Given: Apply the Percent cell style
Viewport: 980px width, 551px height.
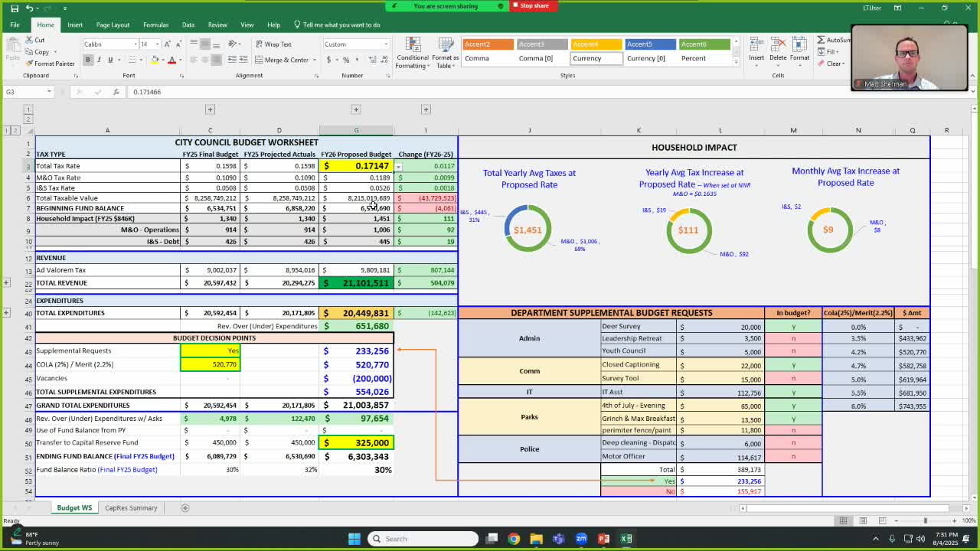Looking at the screenshot, I should click(x=704, y=58).
